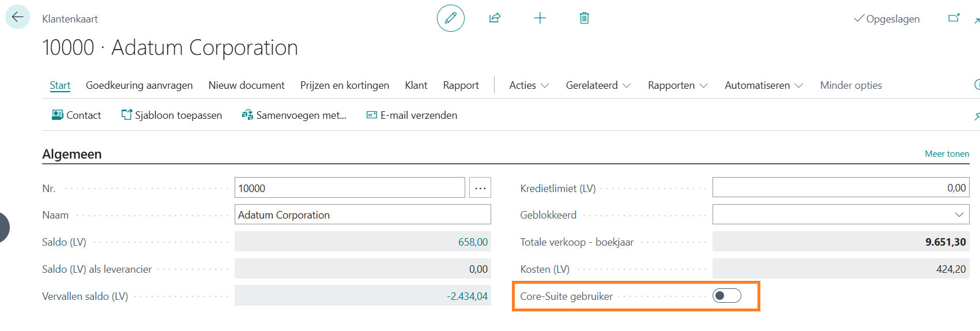Open the Geblokkeerd dropdown field

[840, 215]
